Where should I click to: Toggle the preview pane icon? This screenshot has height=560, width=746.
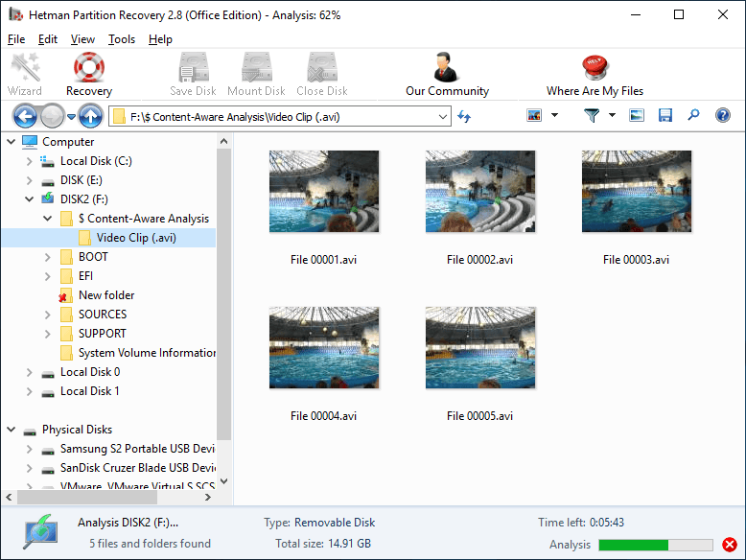pyautogui.click(x=637, y=115)
